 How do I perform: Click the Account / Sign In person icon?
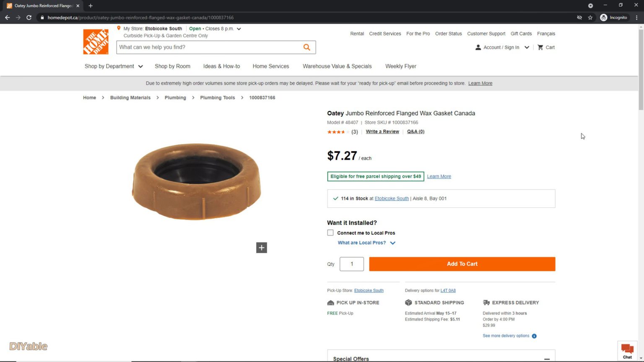[478, 47]
